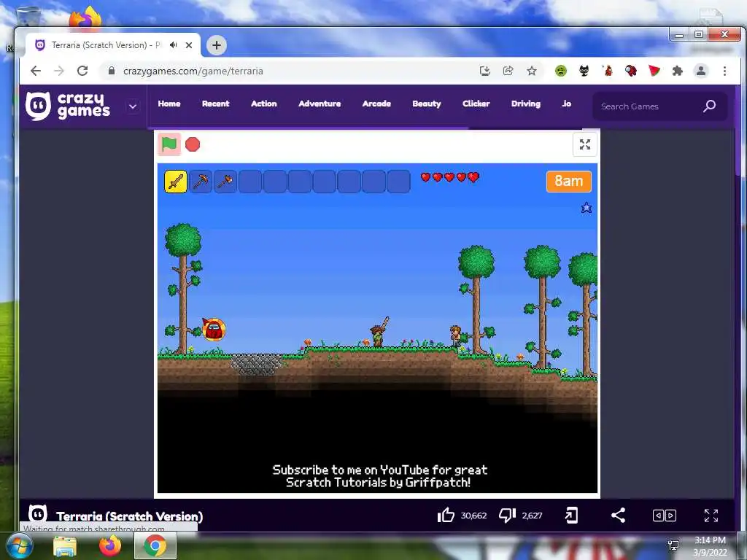Open the Home menu item
The image size is (747, 560).
[x=169, y=104]
